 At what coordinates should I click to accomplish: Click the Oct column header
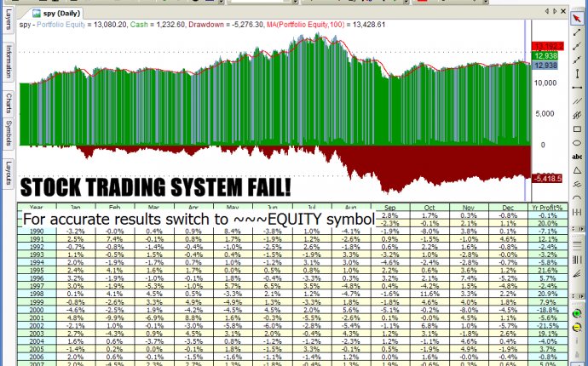click(x=429, y=207)
